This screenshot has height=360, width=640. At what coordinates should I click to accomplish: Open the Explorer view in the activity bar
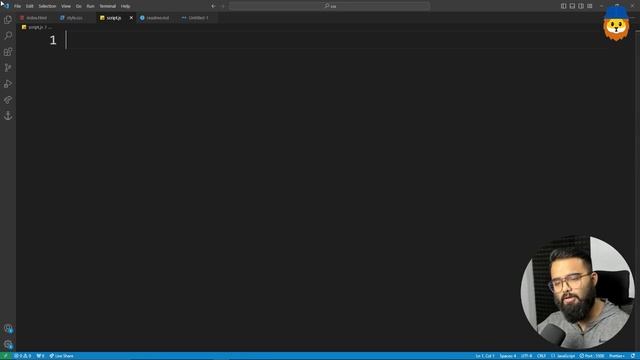coord(8,20)
